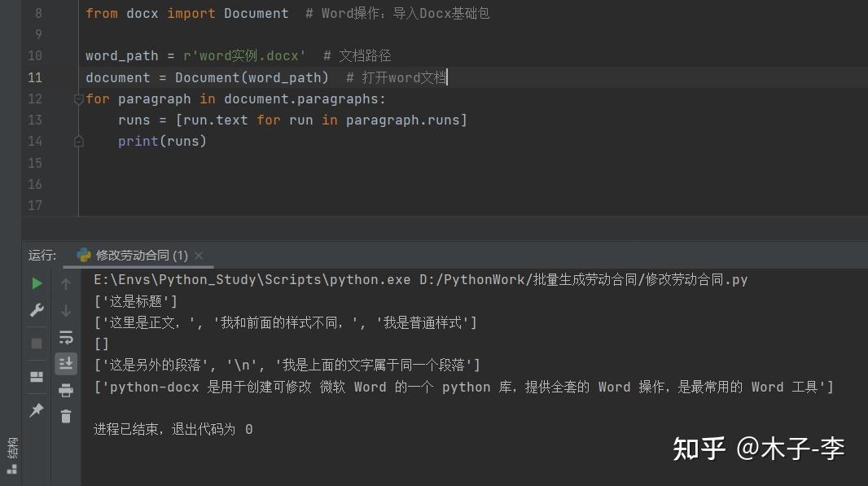Restore default Run window layout
Screen dimensions: 868x486
click(36, 376)
